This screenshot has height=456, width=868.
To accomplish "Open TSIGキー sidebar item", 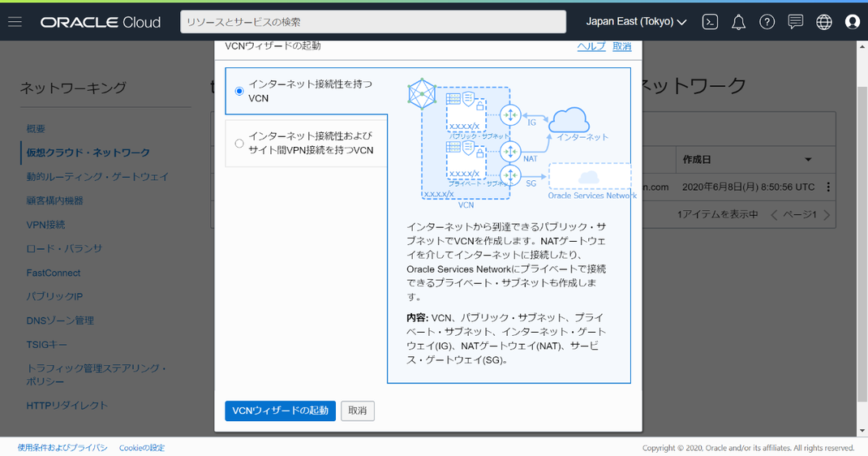I will (x=46, y=345).
